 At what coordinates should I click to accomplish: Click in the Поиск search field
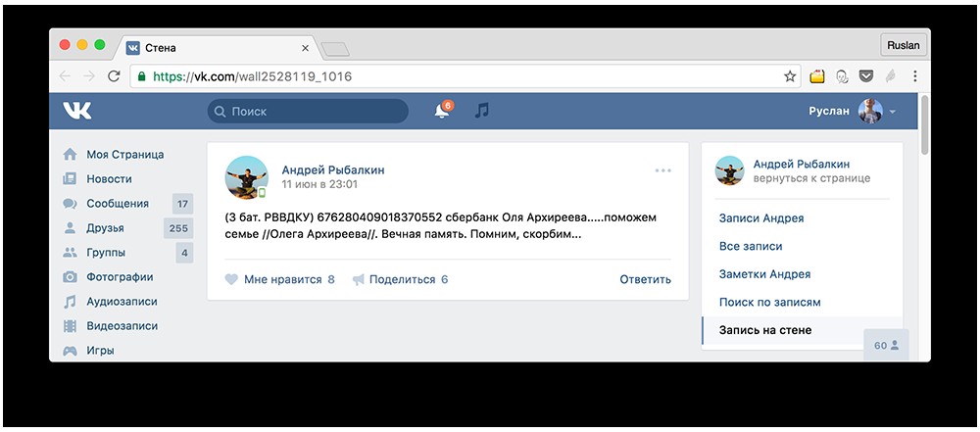(x=308, y=112)
